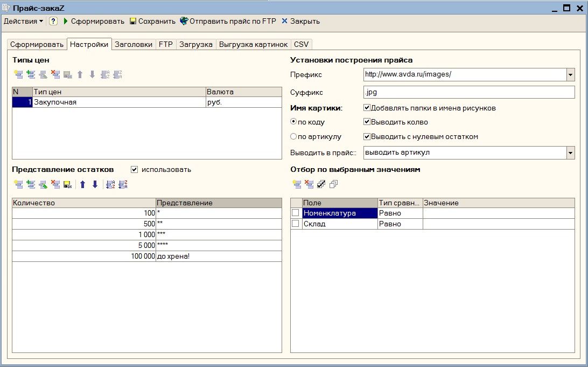Select Номенклатура field cell

(x=340, y=213)
